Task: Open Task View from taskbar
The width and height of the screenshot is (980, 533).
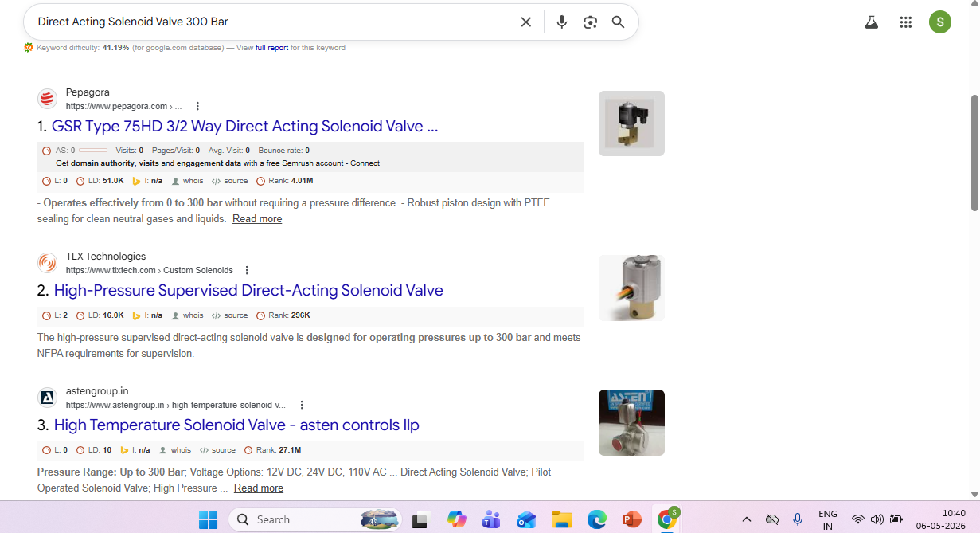Action: [420, 519]
